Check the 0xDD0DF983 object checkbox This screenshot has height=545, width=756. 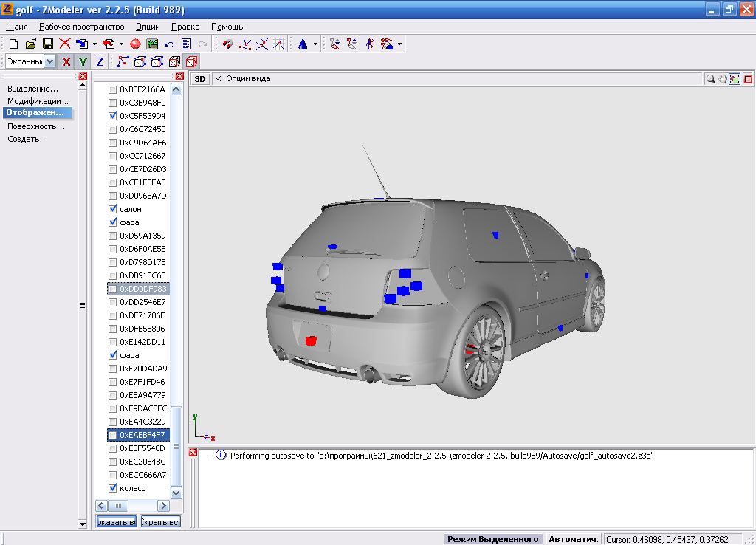[113, 289]
